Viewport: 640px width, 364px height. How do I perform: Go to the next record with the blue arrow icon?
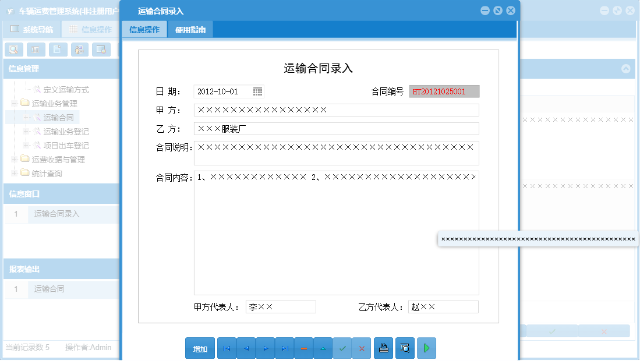pyautogui.click(x=265, y=348)
